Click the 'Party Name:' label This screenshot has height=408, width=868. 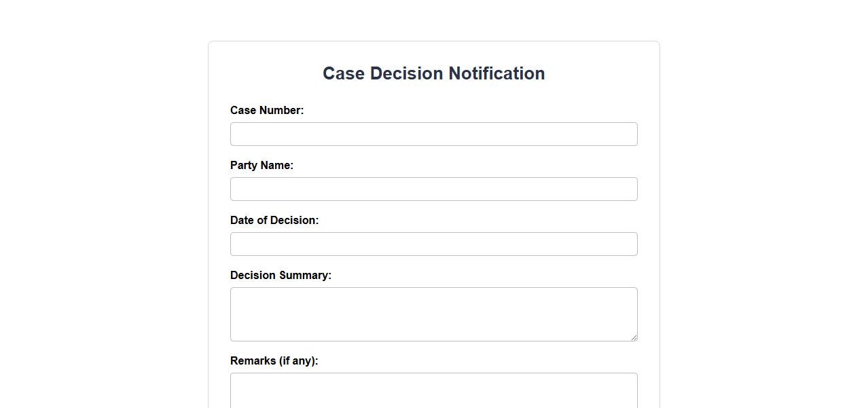tap(261, 166)
